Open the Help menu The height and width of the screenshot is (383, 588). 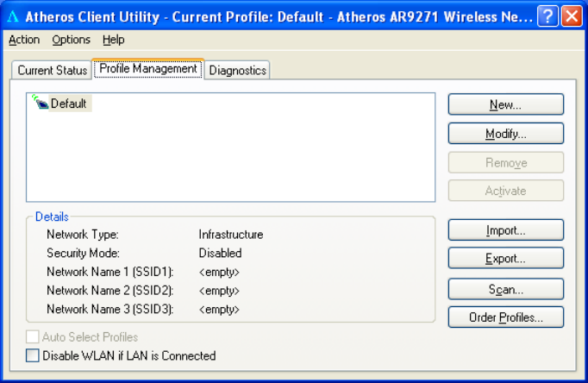tap(113, 40)
